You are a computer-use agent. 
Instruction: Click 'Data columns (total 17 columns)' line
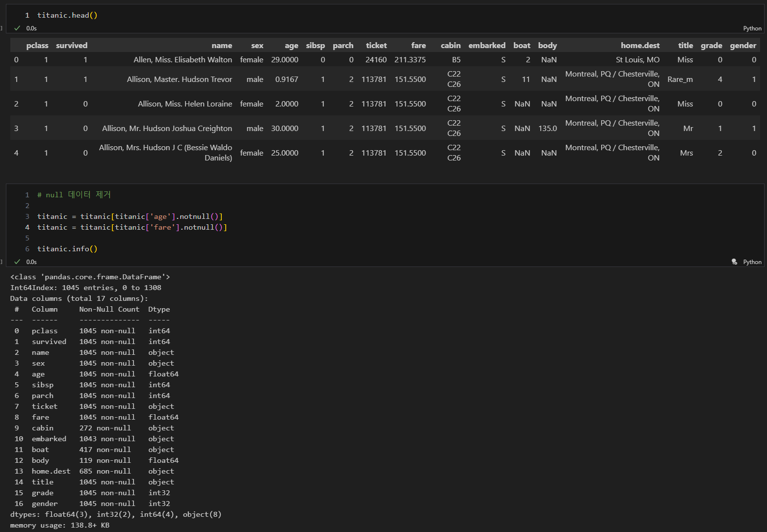(x=79, y=298)
